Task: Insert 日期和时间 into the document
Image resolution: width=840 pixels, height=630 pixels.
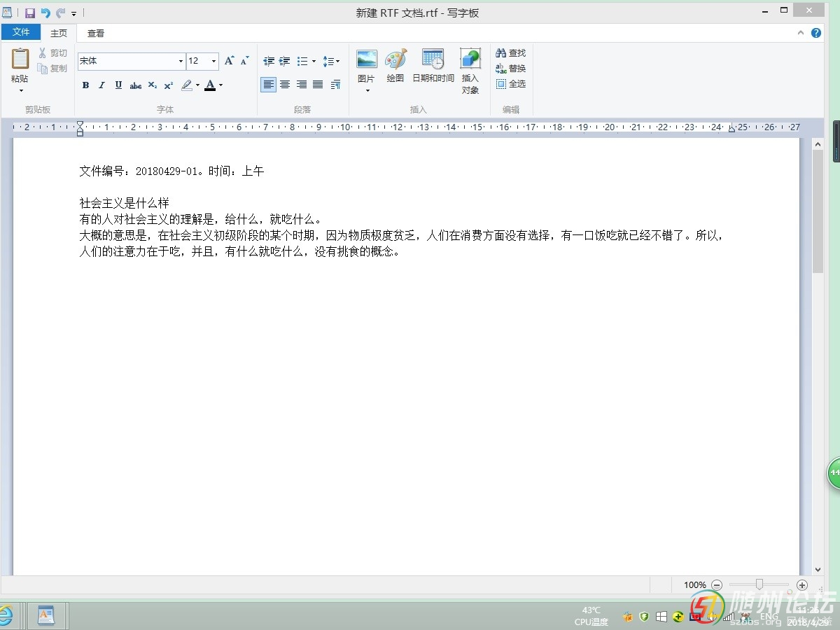Action: click(433, 60)
